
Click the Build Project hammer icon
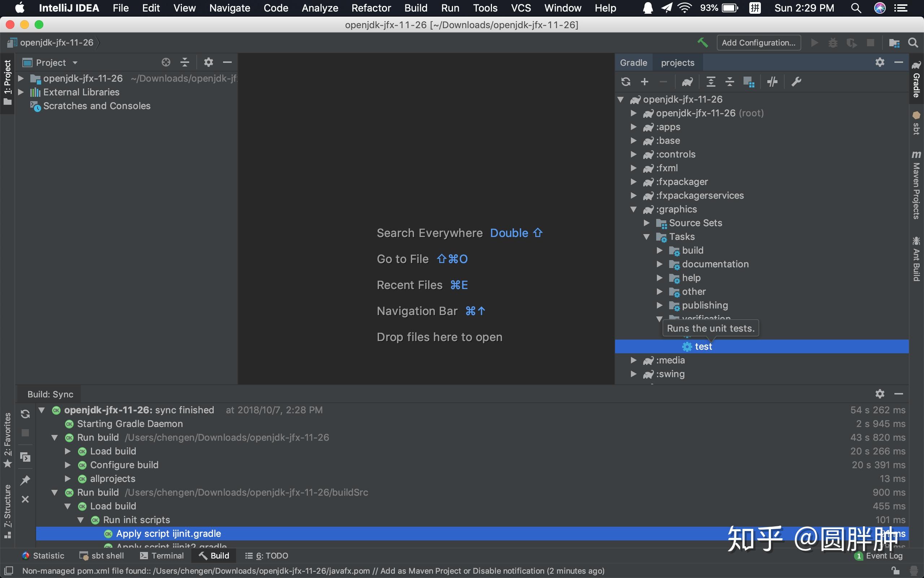point(702,42)
